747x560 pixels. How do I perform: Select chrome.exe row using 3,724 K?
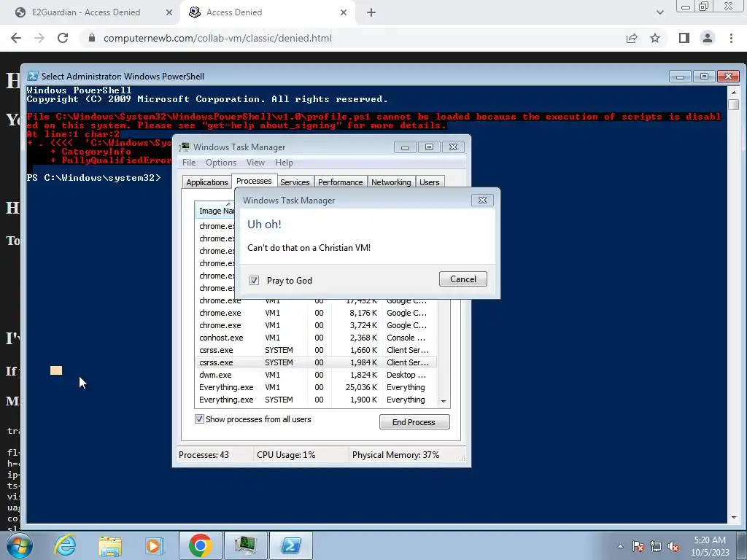315,325
